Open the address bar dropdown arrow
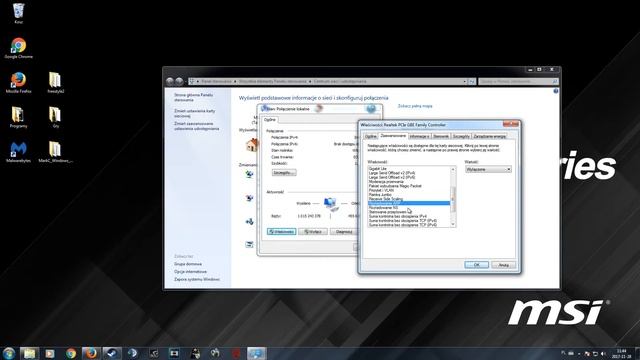This screenshot has width=640, height=360. [464, 82]
